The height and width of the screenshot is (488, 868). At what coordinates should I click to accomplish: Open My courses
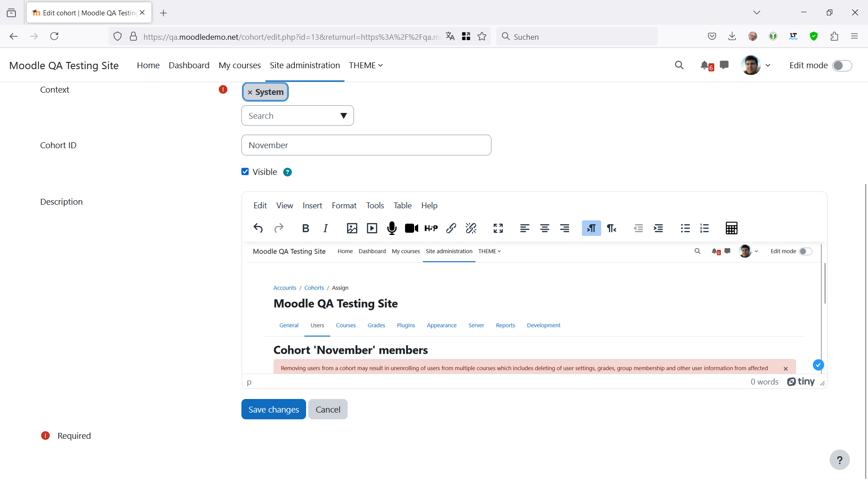coord(240,66)
